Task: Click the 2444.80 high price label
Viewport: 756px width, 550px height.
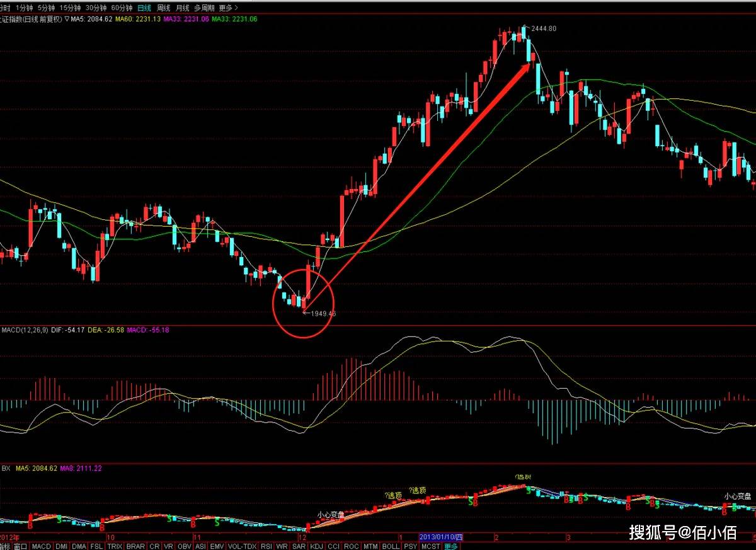Action: [544, 29]
